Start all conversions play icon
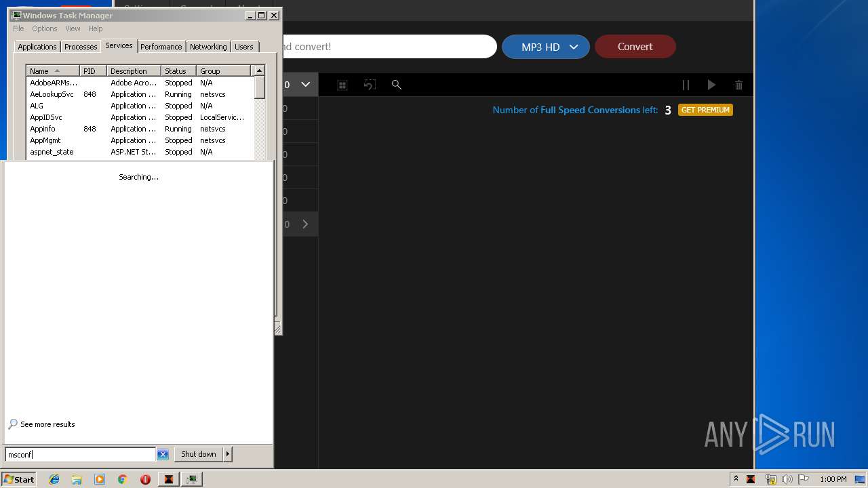Viewport: 868px width, 488px height. point(711,85)
